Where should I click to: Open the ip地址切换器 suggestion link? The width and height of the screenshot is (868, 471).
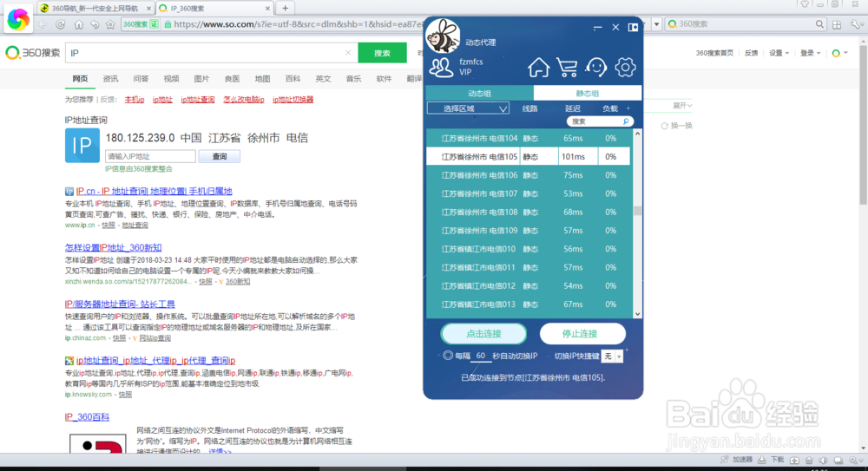click(293, 100)
